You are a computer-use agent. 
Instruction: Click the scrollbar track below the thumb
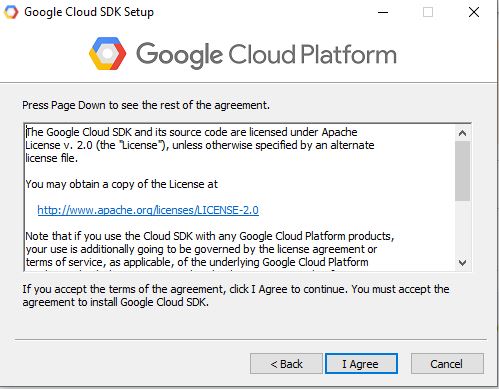(462, 228)
